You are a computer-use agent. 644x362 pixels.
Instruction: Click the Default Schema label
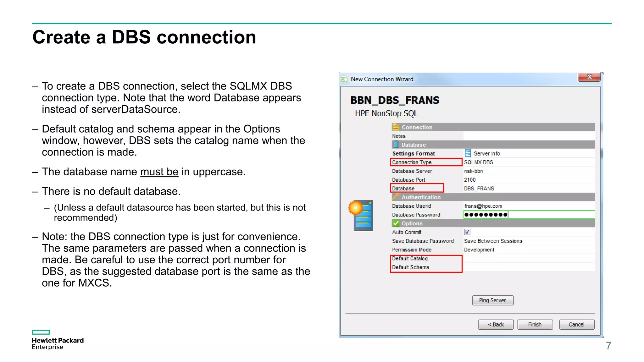(x=410, y=267)
